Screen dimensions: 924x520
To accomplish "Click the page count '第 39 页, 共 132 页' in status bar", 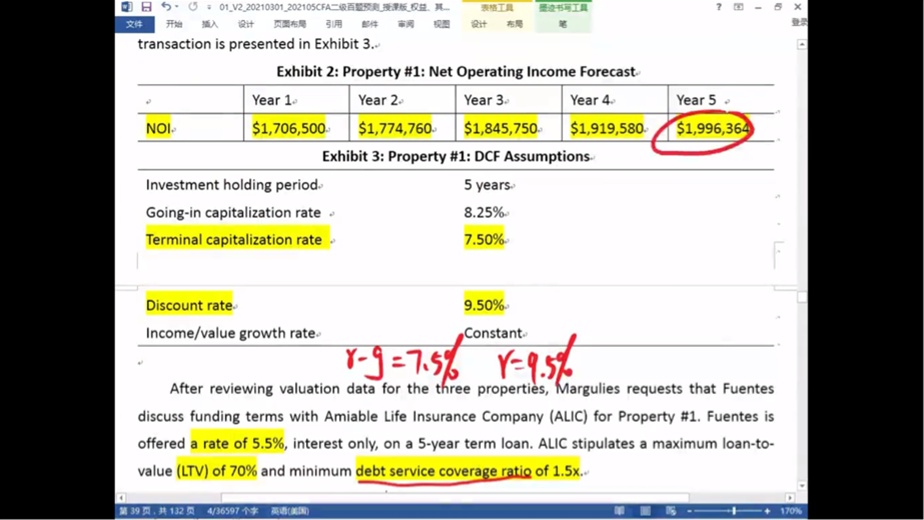I will tap(157, 511).
